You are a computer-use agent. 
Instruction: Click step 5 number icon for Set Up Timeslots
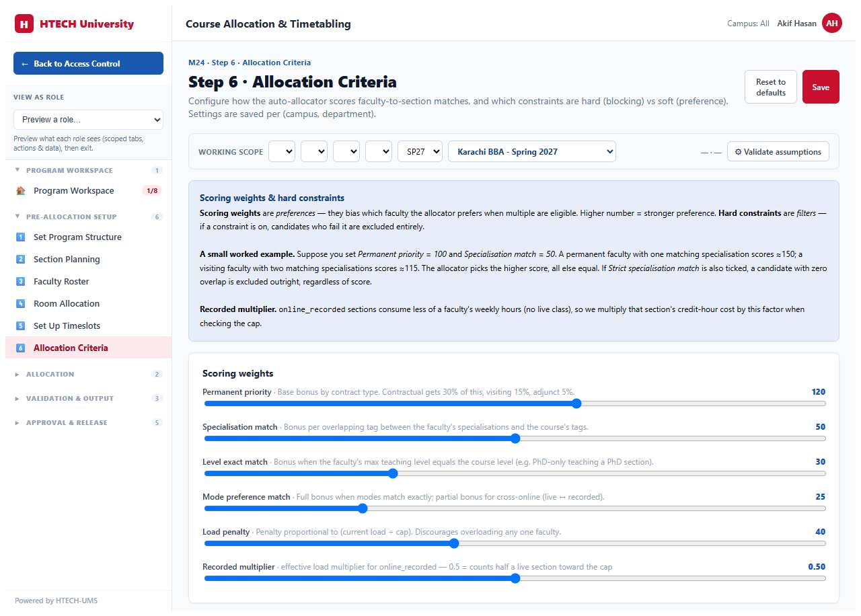pyautogui.click(x=20, y=325)
